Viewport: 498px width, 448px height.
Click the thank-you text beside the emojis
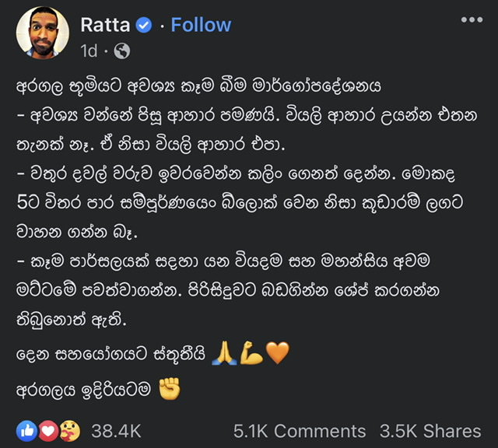click(110, 354)
